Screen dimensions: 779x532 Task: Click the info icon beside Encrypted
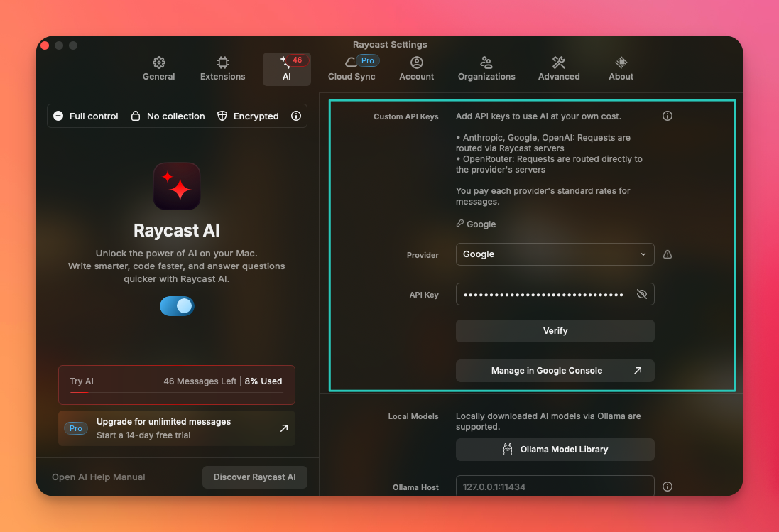coord(296,116)
